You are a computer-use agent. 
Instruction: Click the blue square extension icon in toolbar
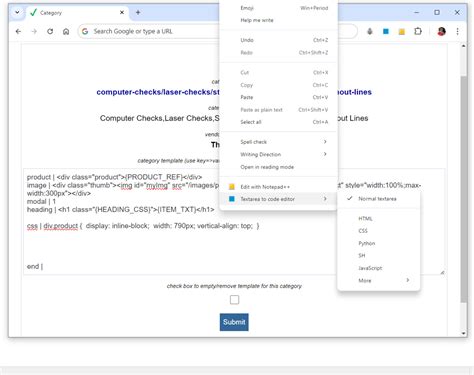point(386,31)
